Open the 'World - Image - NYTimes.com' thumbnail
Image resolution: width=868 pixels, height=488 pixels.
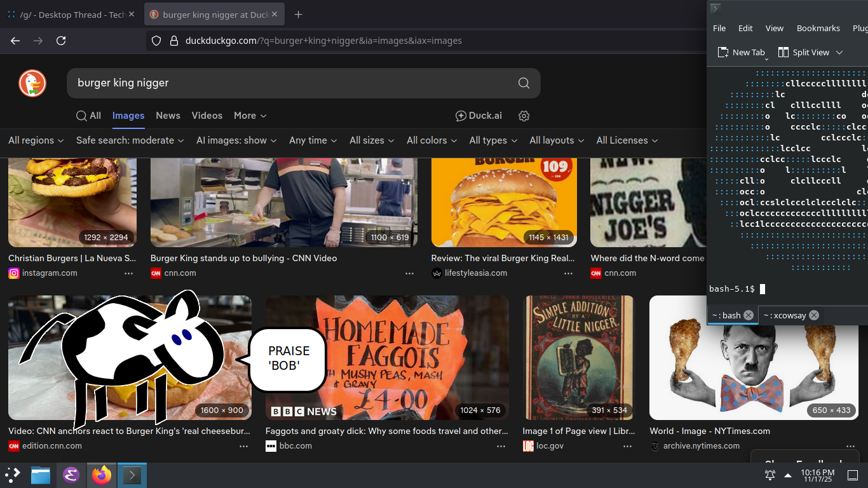[753, 358]
